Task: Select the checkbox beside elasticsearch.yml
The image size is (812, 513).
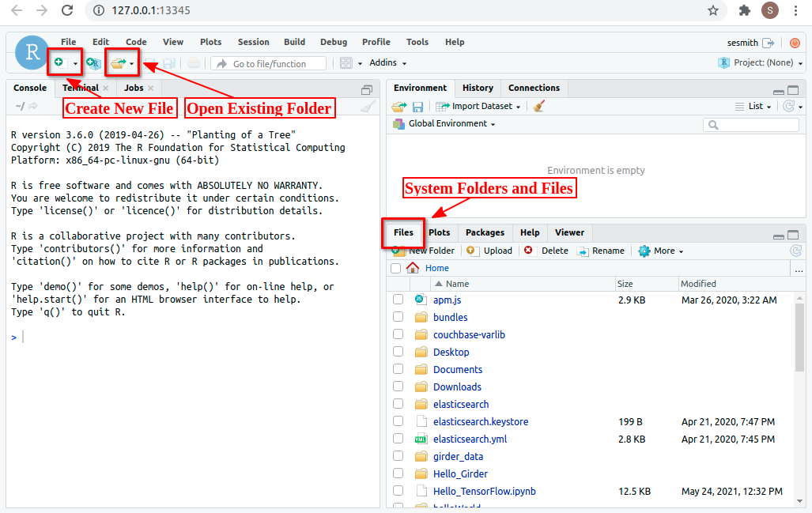Action: tap(398, 439)
